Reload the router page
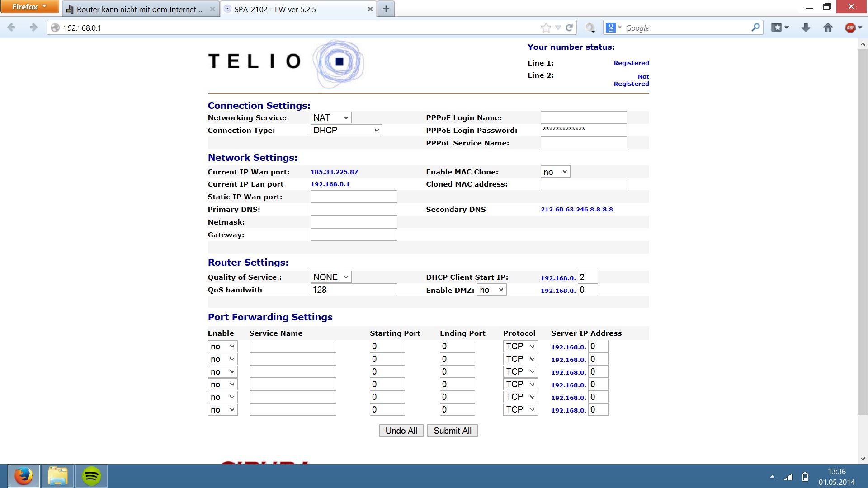Screen dimensions: 868x488 570,28
